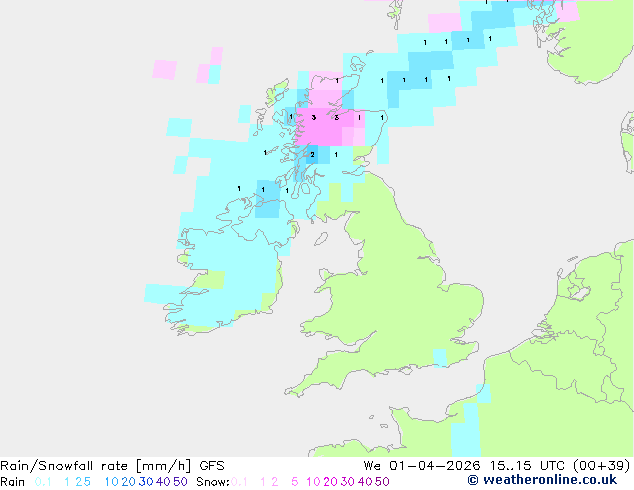Select the Rain 40 legend value
The height and width of the screenshot is (490, 634).
pos(163,482)
